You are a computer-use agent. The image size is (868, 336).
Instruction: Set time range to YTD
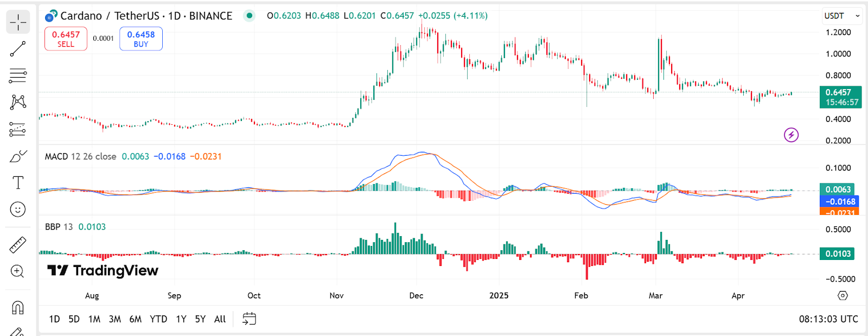tap(158, 319)
